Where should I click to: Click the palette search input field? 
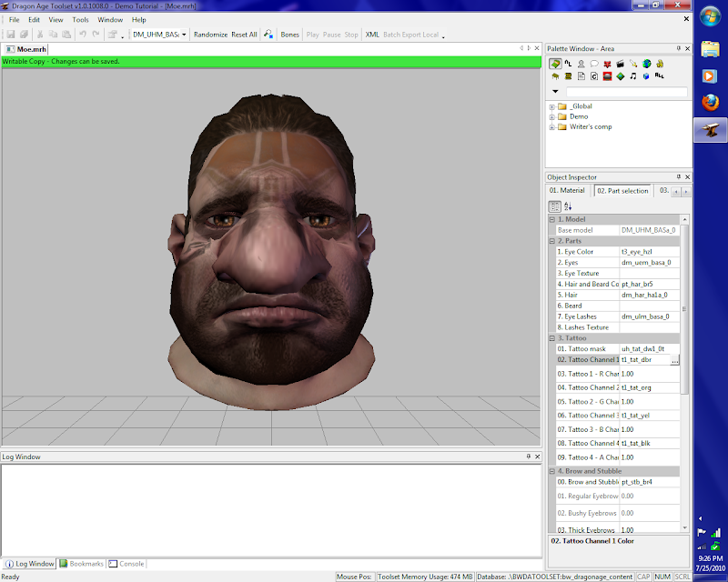click(x=626, y=92)
